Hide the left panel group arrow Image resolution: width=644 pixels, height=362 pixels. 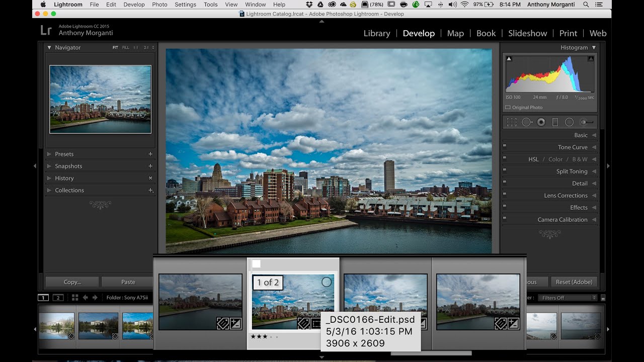pos(35,165)
